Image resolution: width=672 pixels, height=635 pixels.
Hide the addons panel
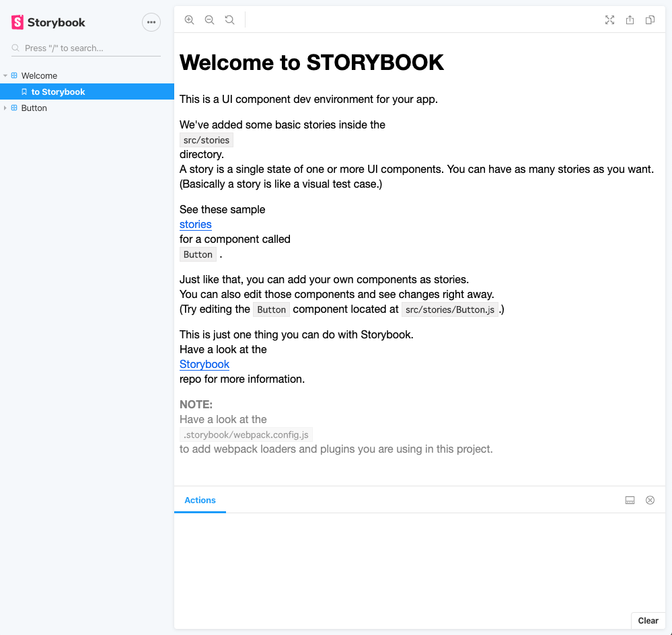tap(650, 500)
